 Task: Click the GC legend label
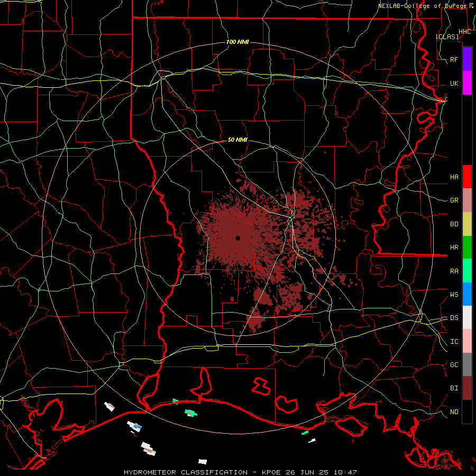click(454, 364)
